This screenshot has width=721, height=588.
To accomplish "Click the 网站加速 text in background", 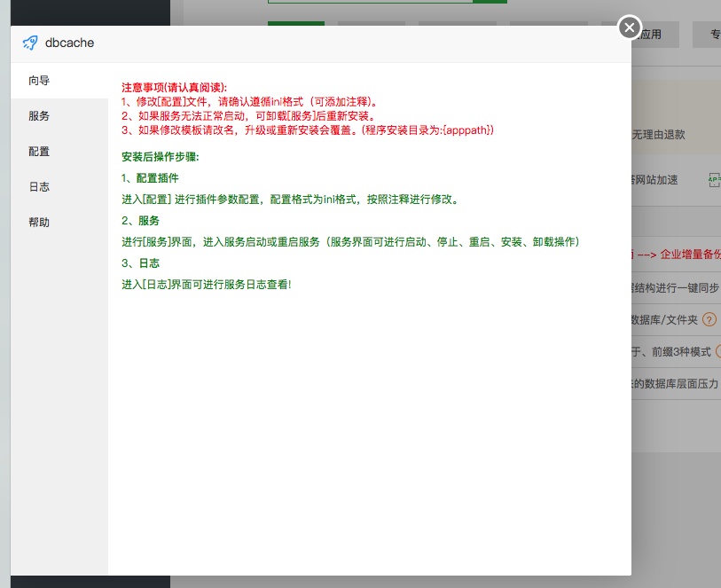I will [x=656, y=180].
